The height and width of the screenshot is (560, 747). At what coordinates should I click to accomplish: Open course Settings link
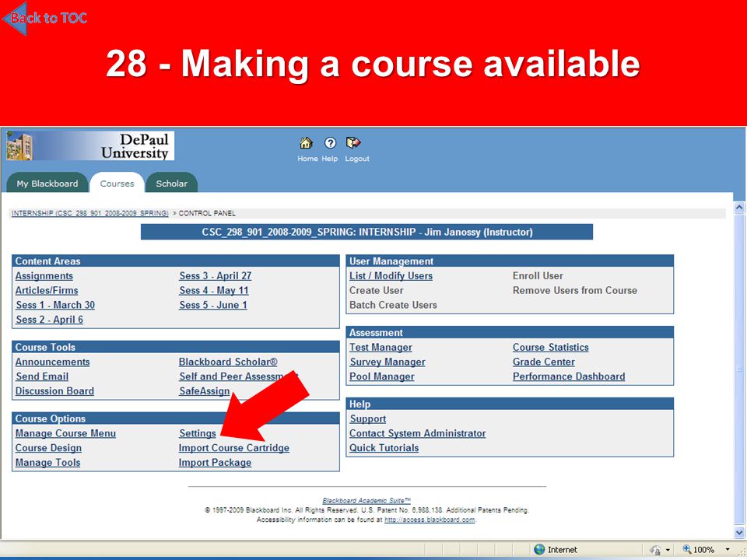click(x=197, y=433)
